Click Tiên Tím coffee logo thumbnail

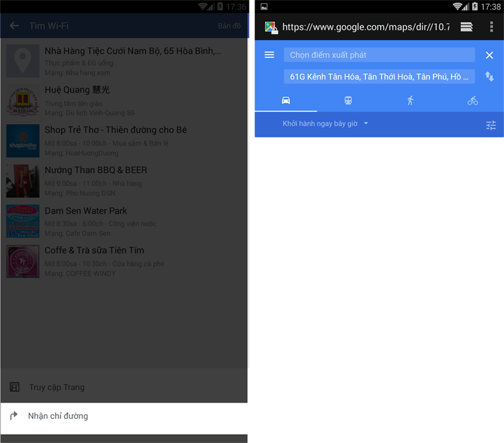point(23,262)
